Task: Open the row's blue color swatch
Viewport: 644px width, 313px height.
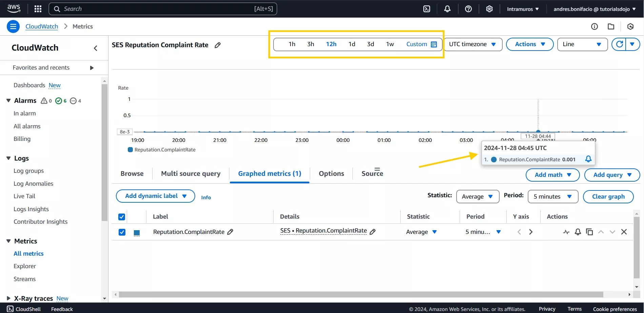Action: click(x=137, y=233)
